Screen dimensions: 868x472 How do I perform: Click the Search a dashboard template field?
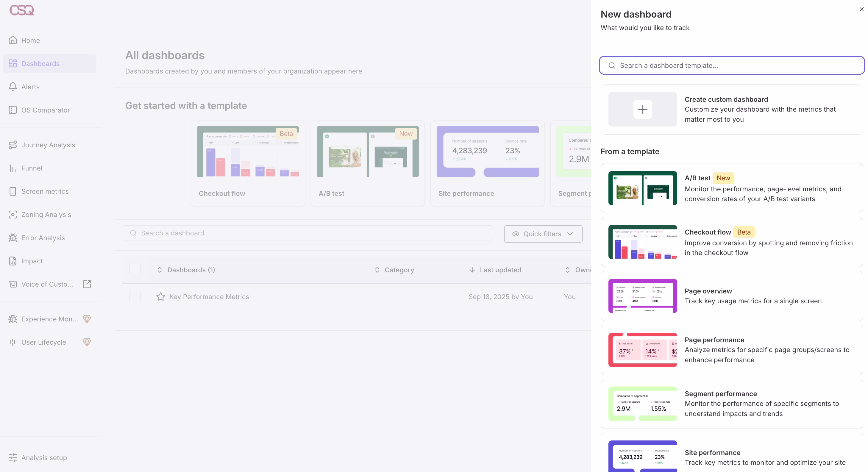point(735,65)
